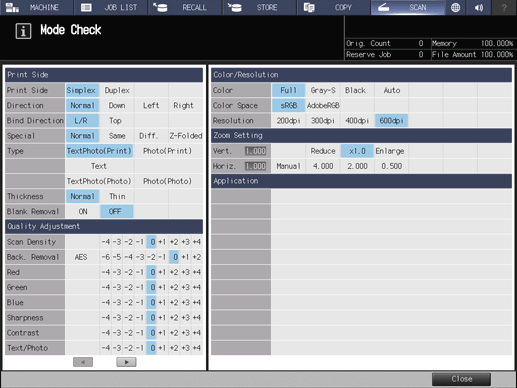Go to previous Quality Adjustment page arrow
517x388 pixels.
(x=83, y=362)
